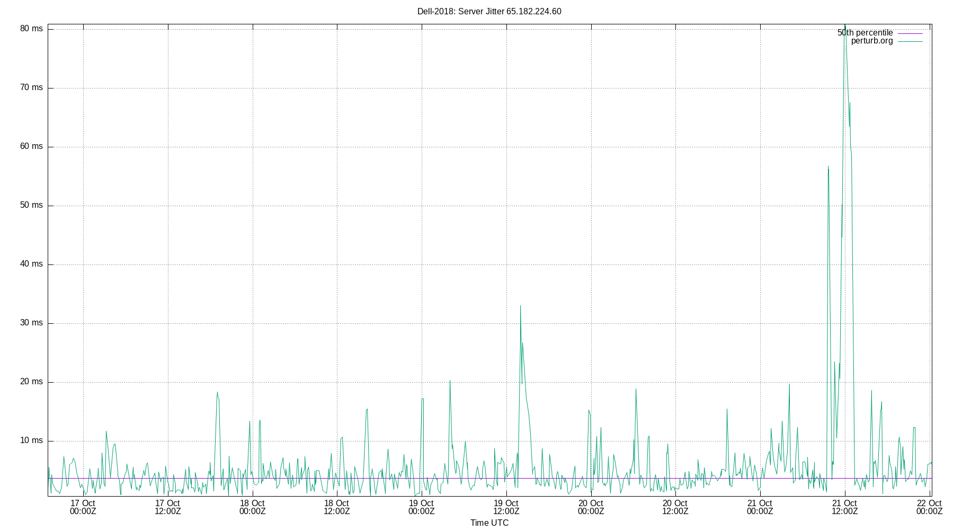Image resolution: width=980 pixels, height=530 pixels.
Task: Click the '20 Oct 12:00Z' x-axis label
Action: pos(675,507)
